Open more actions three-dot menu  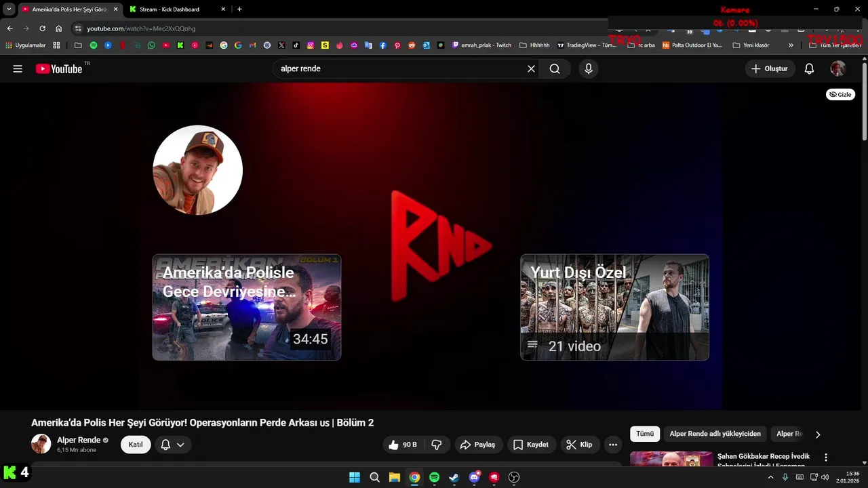pyautogui.click(x=613, y=445)
